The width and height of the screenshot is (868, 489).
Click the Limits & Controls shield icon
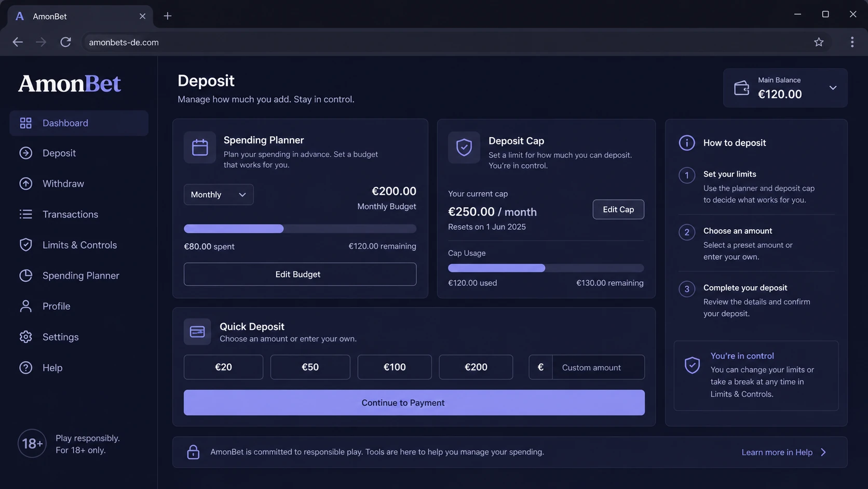25,245
